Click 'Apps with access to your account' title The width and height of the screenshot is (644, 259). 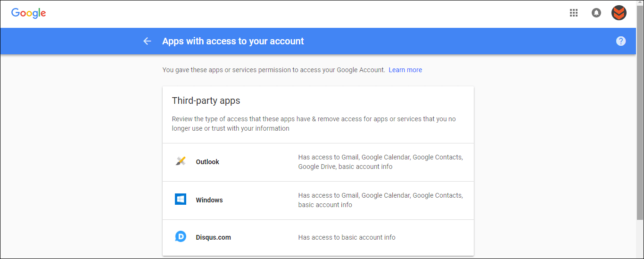tap(233, 41)
